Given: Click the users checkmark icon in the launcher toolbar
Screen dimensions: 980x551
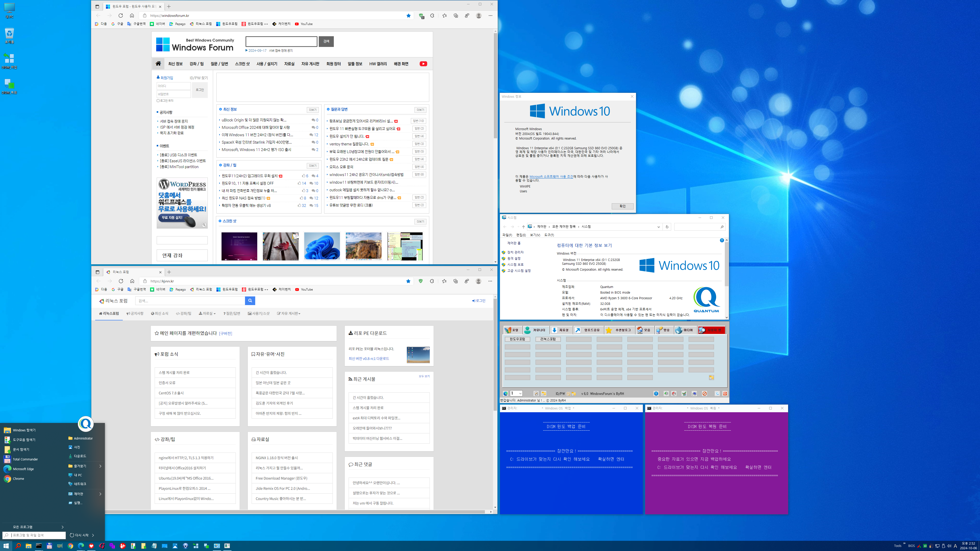Looking at the screenshot, I should coord(684,394).
